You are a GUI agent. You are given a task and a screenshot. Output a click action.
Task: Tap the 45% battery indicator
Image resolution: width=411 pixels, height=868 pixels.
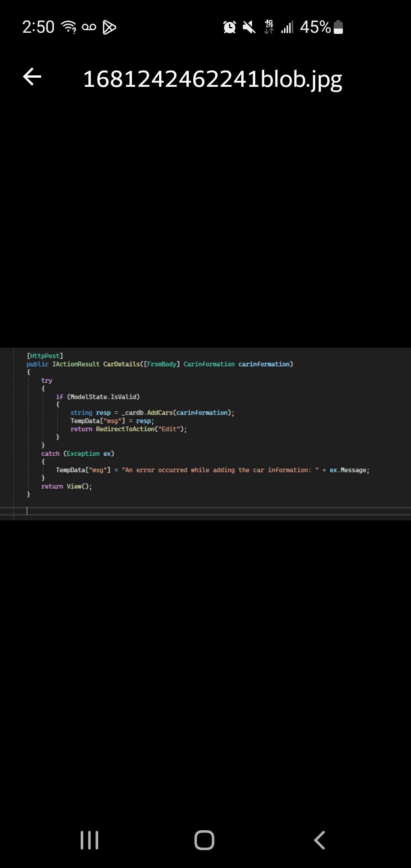coord(322,27)
